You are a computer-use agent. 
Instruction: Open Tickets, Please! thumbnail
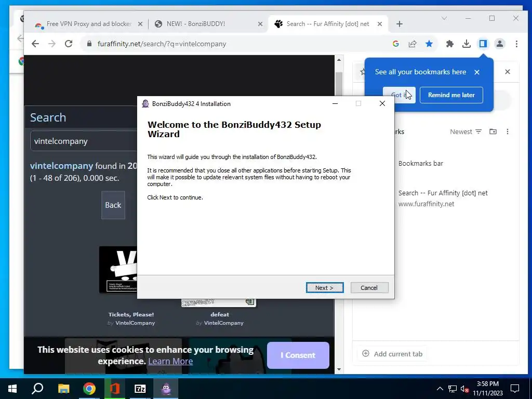pos(118,270)
